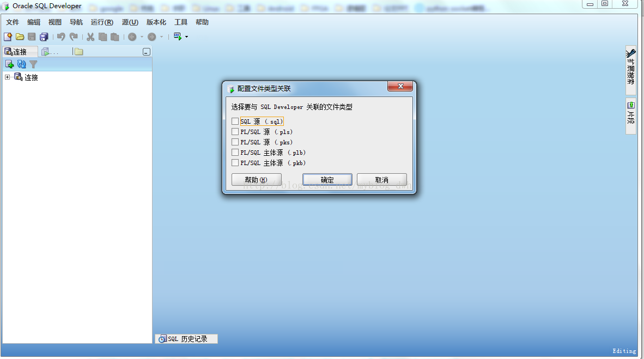This screenshot has height=359, width=644.
Task: Click PL/SQL 主体源 (.pkb) label text
Action: pos(273,163)
